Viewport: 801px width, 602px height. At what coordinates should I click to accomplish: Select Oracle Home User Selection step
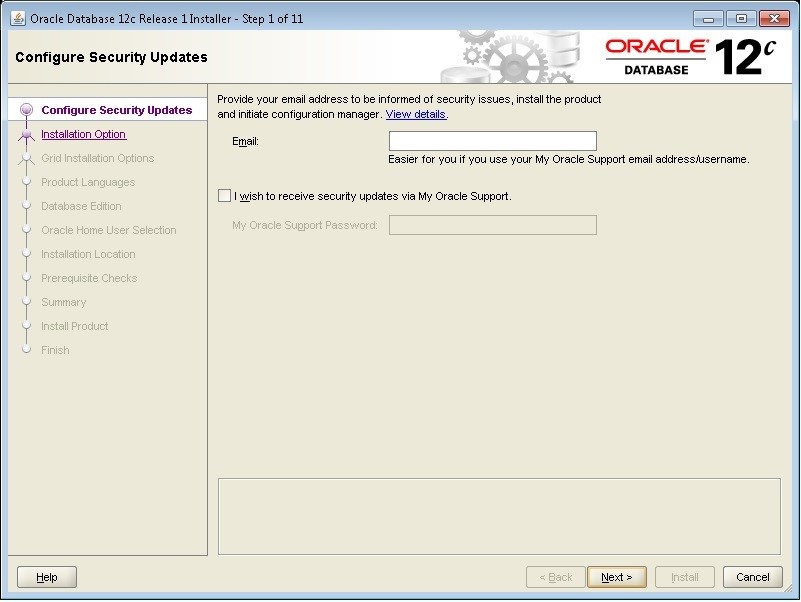click(x=109, y=230)
